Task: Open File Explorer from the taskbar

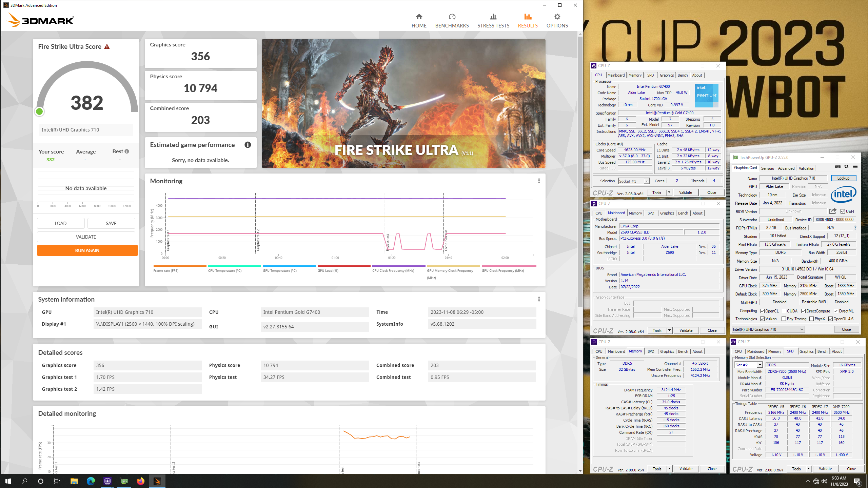Action: (x=74, y=481)
